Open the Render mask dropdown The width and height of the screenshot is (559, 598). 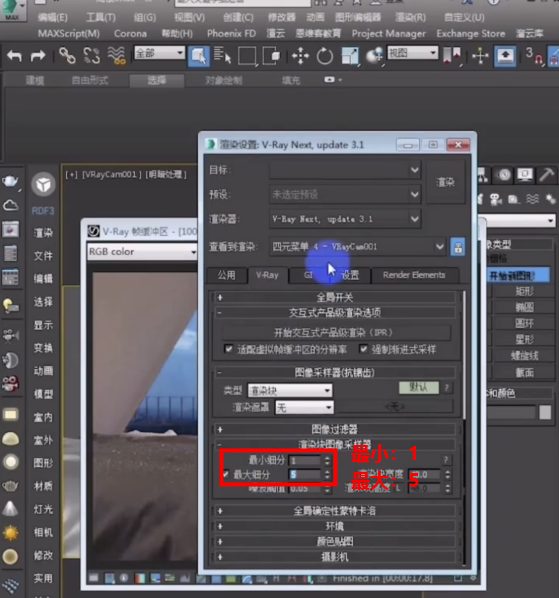pyautogui.click(x=304, y=408)
